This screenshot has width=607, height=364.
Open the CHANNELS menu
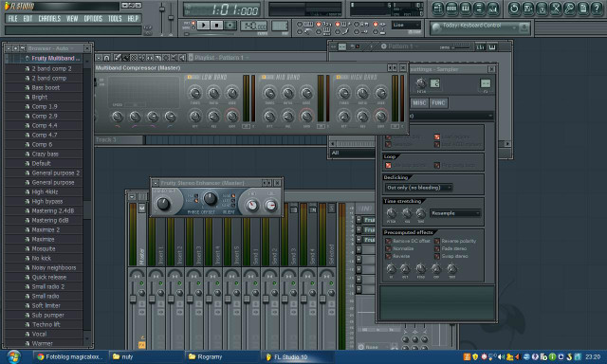point(49,18)
